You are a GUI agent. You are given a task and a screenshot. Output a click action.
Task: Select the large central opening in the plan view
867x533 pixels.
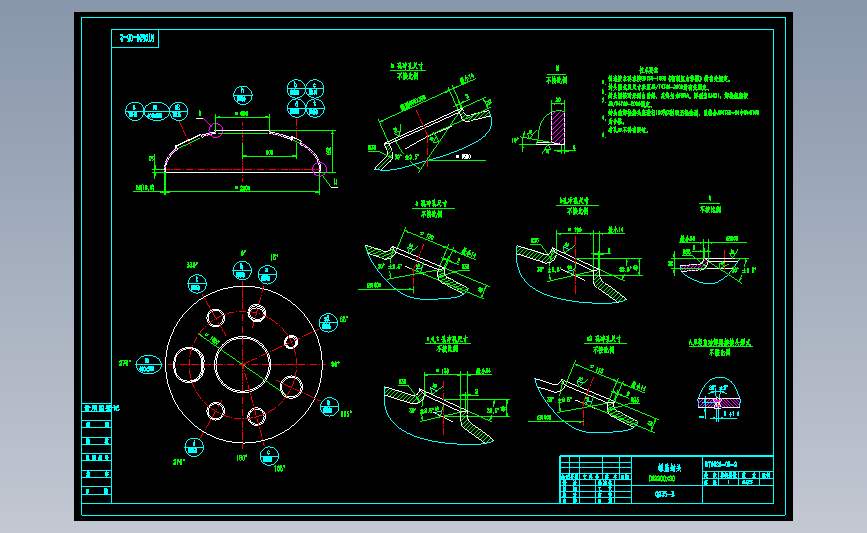(242, 364)
